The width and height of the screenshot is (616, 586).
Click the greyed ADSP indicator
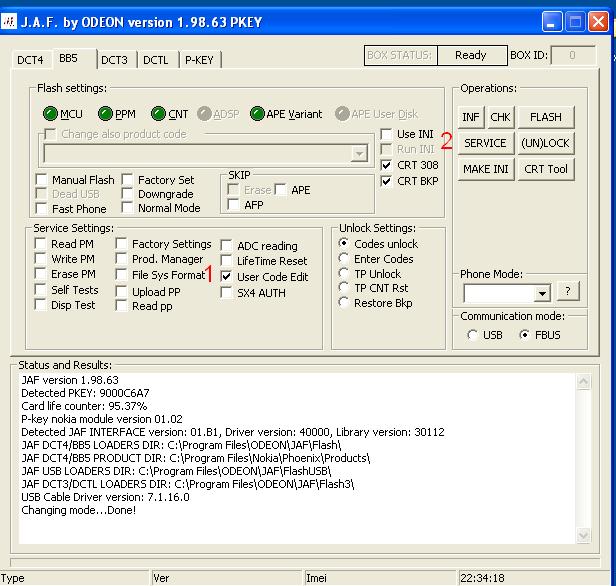point(204,114)
